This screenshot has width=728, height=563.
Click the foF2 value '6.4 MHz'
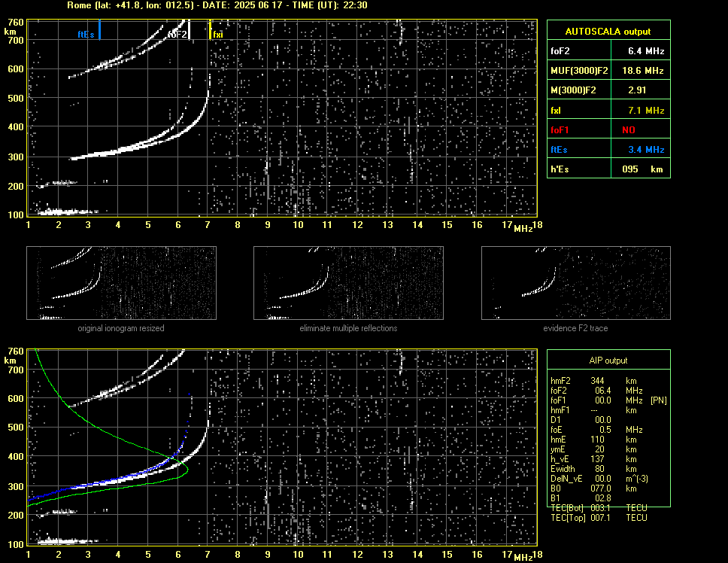[646, 51]
